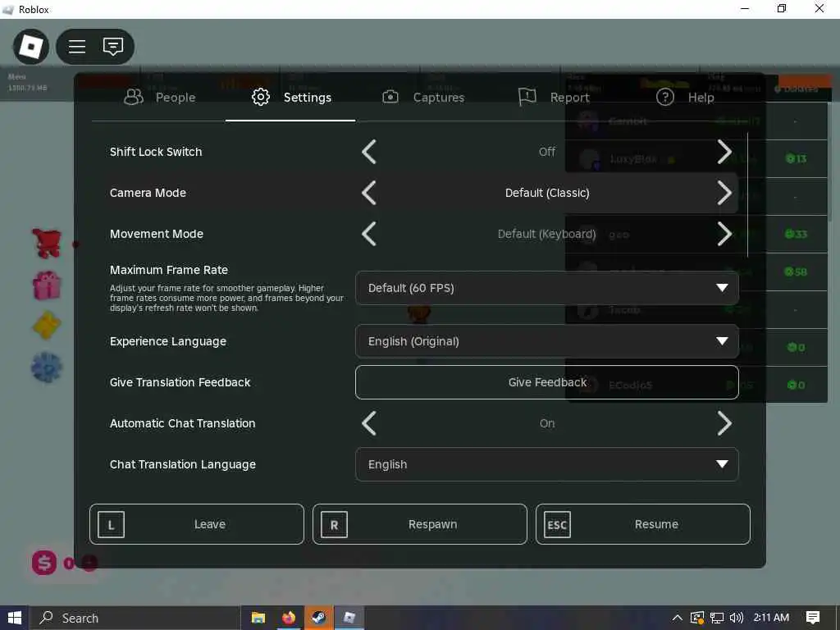Open the Windows notification center
Image resolution: width=840 pixels, height=630 pixels.
(x=813, y=618)
